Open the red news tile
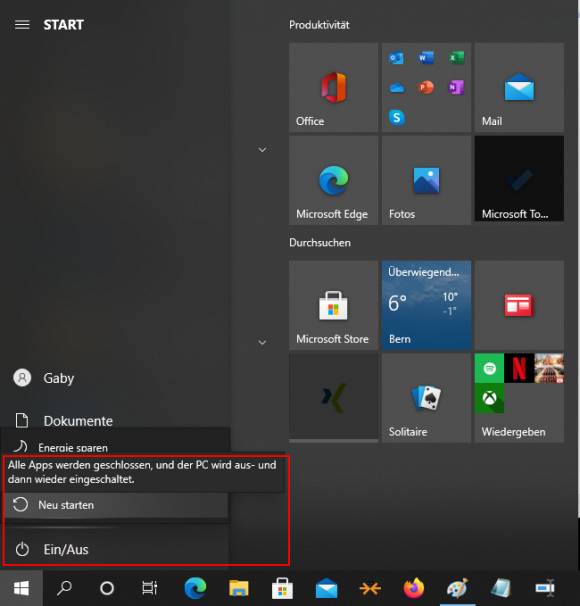Screen dimensions: 580x606 point(519,305)
